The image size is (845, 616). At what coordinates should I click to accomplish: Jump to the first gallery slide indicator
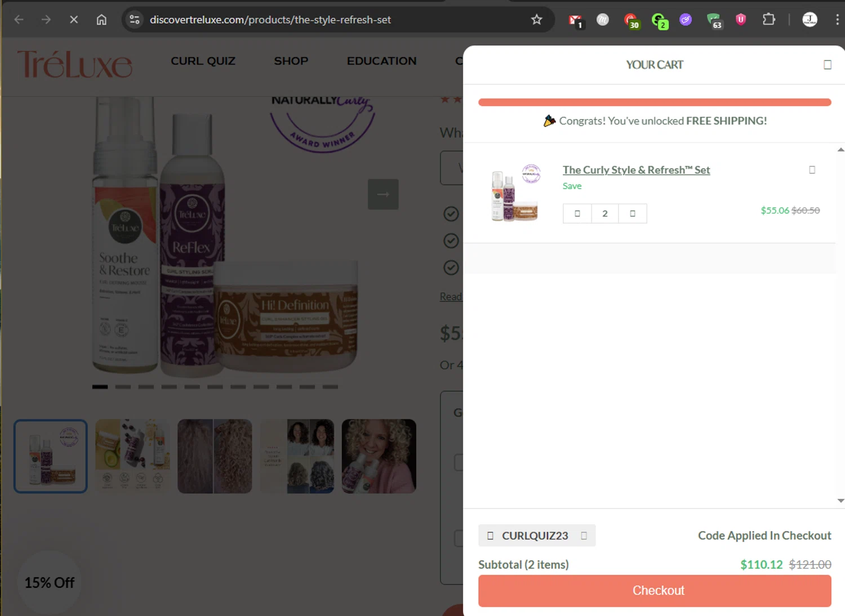click(100, 387)
